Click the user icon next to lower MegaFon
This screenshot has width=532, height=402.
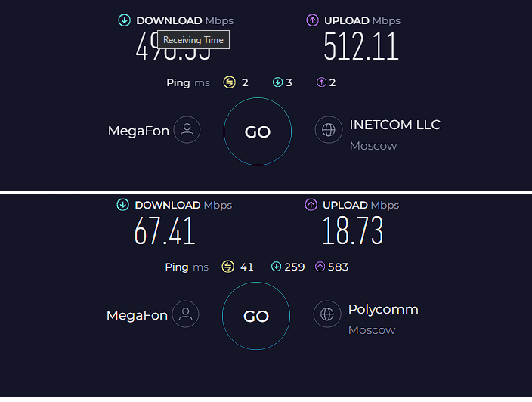point(186,314)
